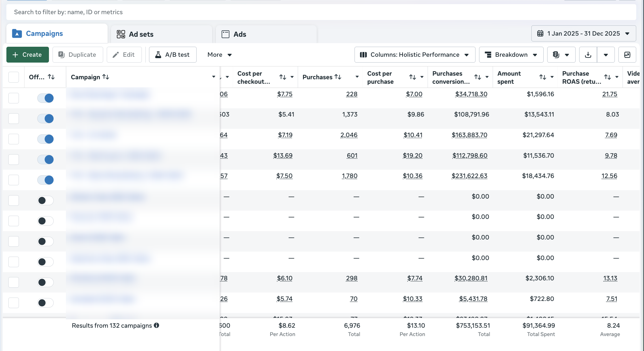Open Cost per checkout column caret
The height and width of the screenshot is (351, 644).
pos(292,77)
